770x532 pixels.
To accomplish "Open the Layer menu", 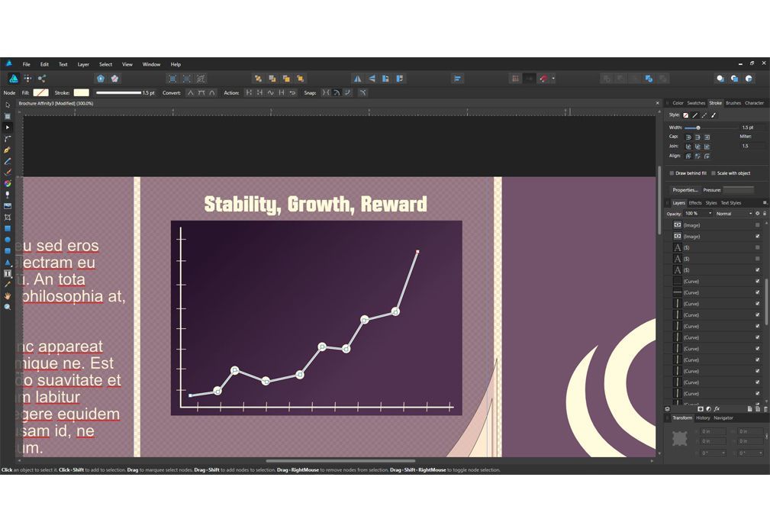I will click(83, 64).
